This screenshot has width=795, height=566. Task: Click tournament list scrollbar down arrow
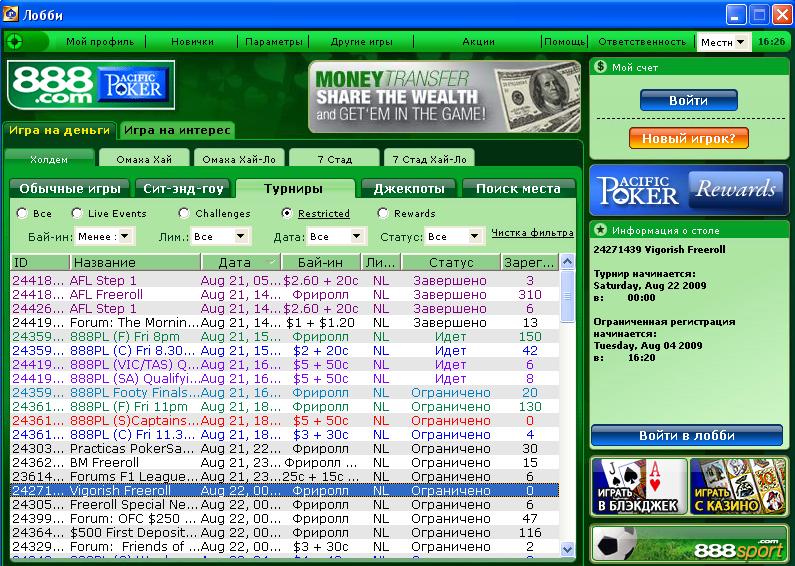(x=567, y=549)
